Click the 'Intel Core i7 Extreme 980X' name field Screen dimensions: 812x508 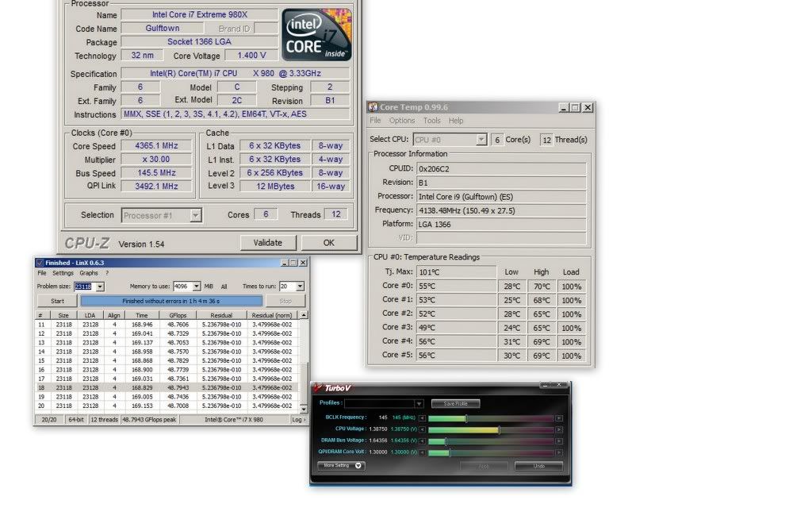199,14
